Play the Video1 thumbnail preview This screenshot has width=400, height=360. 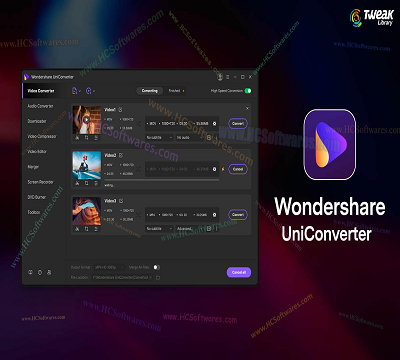tap(87, 120)
